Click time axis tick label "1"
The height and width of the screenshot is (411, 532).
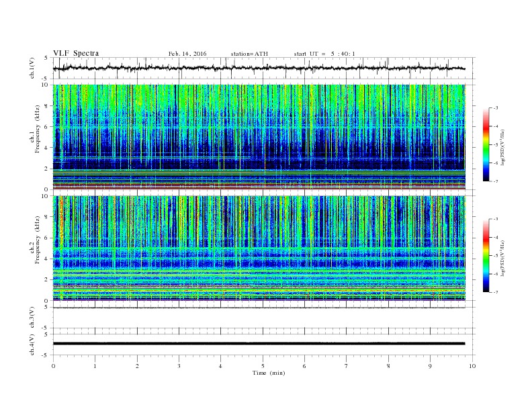(x=95, y=366)
